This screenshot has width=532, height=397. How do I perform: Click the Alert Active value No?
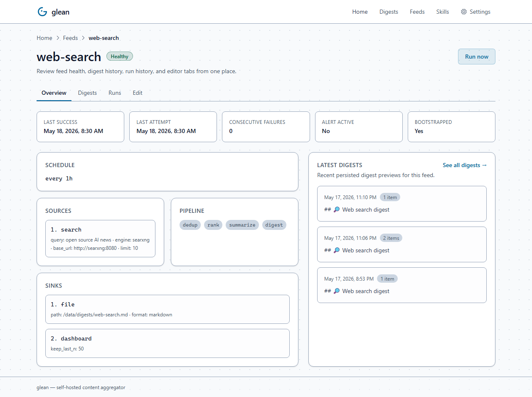tap(326, 131)
